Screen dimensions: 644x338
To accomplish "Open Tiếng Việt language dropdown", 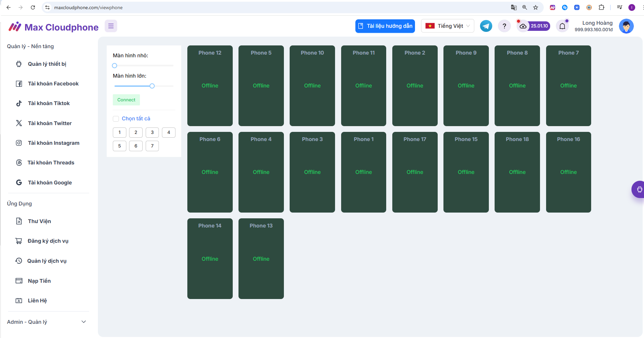I will pyautogui.click(x=448, y=26).
